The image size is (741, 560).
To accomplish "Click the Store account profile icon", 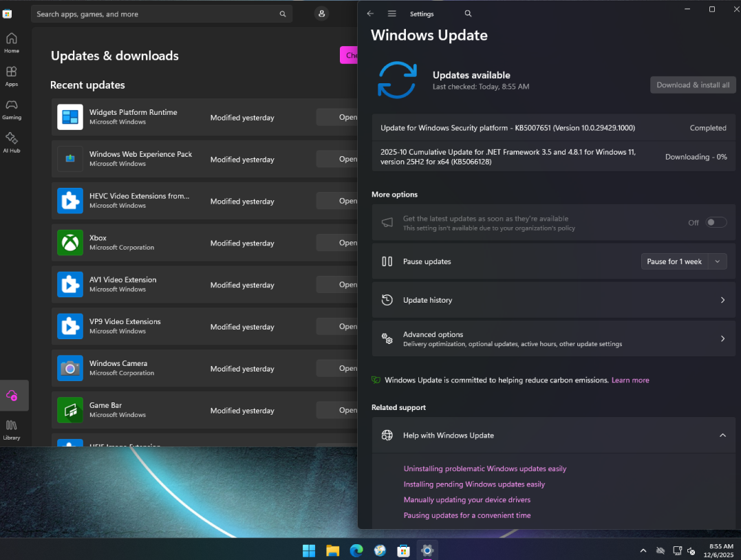I will tap(321, 14).
